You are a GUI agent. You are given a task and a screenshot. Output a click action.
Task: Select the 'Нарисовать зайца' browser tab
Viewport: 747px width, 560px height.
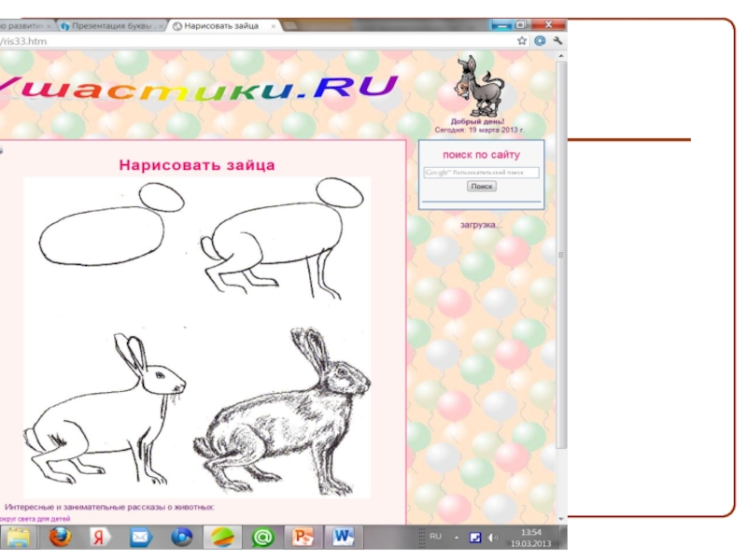tap(219, 26)
